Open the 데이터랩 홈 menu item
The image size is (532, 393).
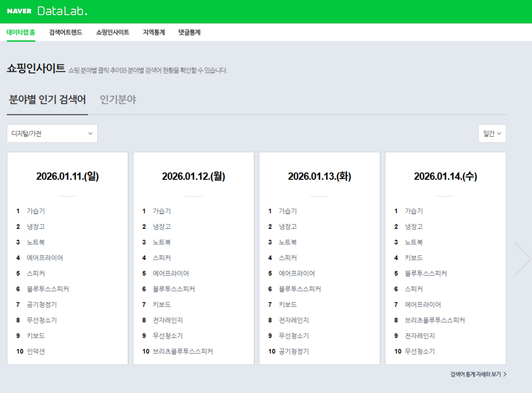pos(21,32)
